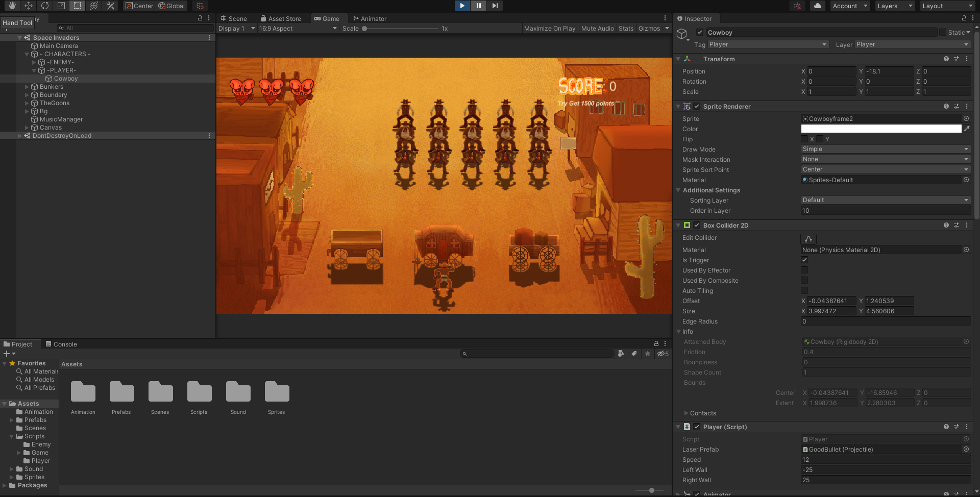Select the Move tool
Screen dimensions: 980x497
click(x=29, y=6)
